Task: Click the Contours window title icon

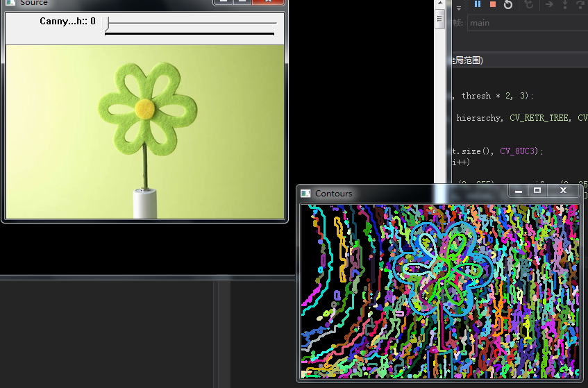Action: pyautogui.click(x=305, y=194)
